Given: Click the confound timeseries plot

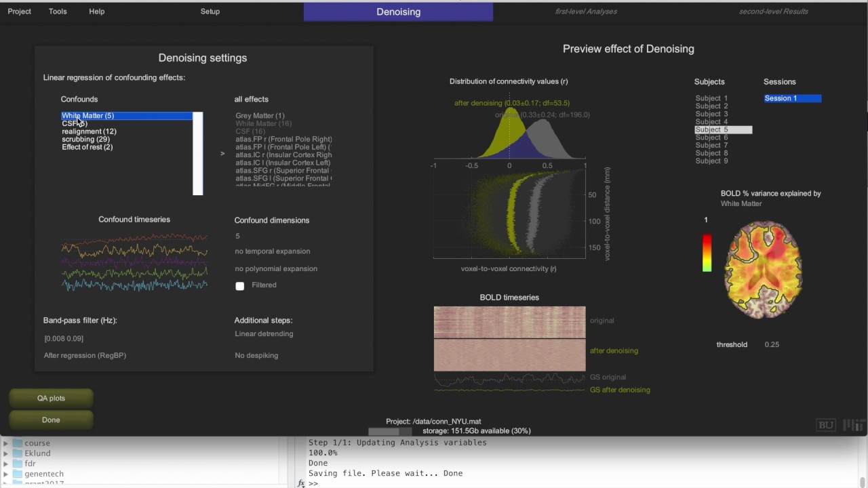Looking at the screenshot, I should (x=134, y=263).
